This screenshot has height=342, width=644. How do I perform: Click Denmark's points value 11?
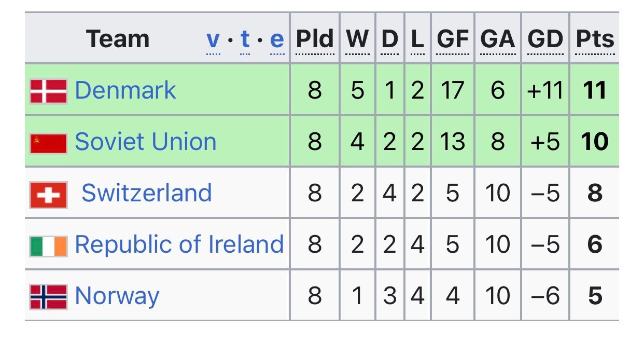[595, 91]
